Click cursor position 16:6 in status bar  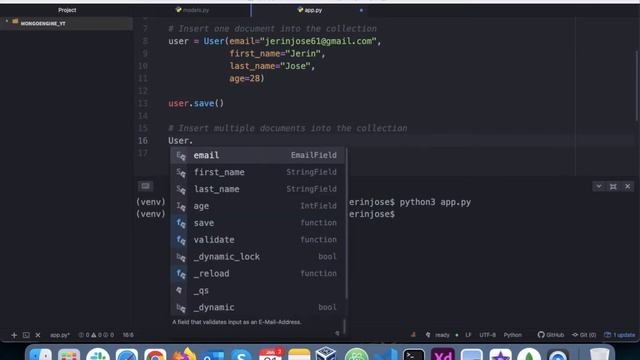[128, 335]
